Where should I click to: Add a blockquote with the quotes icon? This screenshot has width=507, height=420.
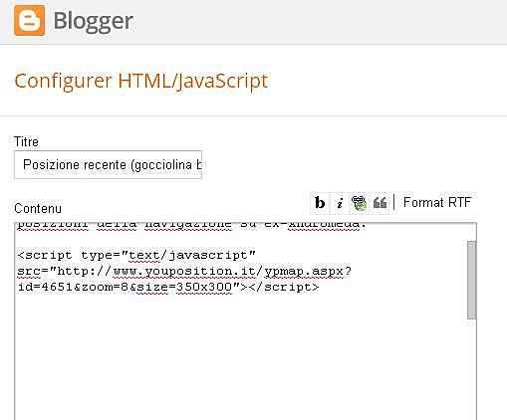pos(380,203)
